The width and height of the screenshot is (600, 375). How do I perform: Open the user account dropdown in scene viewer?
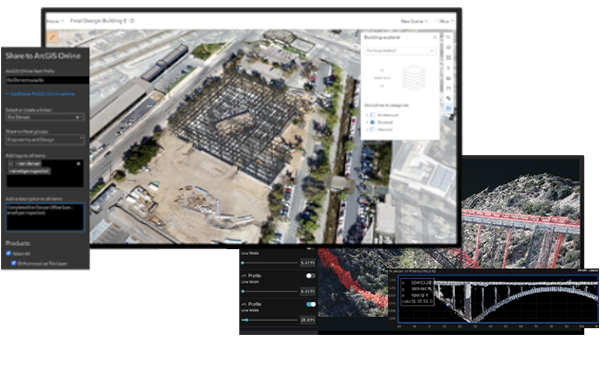[x=444, y=21]
